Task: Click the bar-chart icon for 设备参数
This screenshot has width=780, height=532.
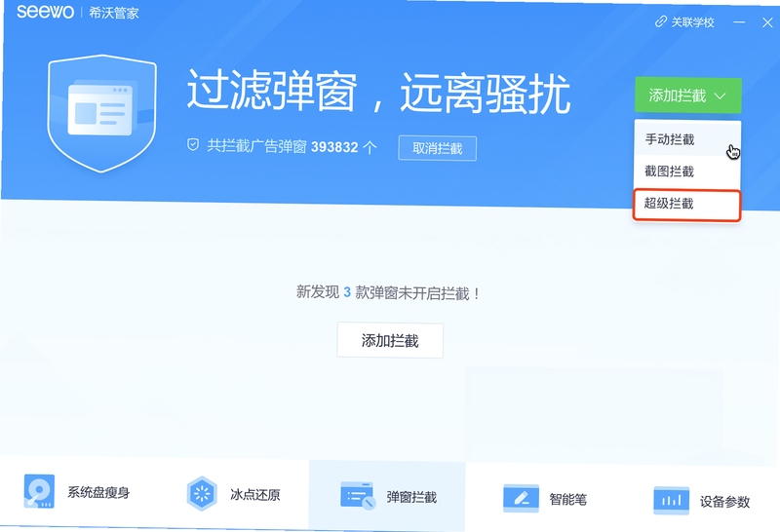Action: (671, 500)
